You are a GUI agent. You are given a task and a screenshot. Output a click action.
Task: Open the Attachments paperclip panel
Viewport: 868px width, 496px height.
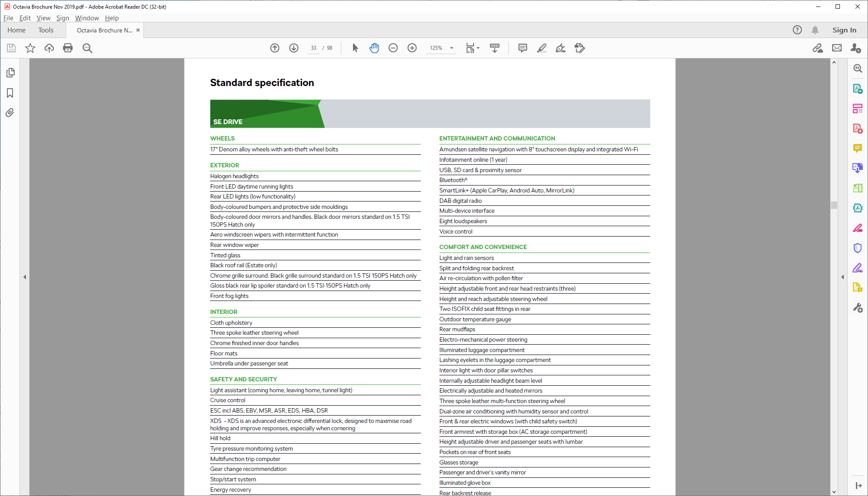click(x=10, y=113)
